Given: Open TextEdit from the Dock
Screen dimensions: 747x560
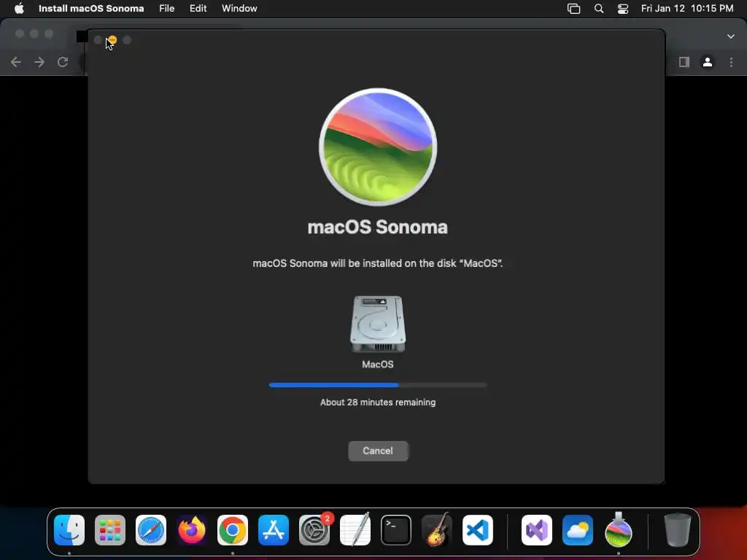Looking at the screenshot, I should point(355,530).
